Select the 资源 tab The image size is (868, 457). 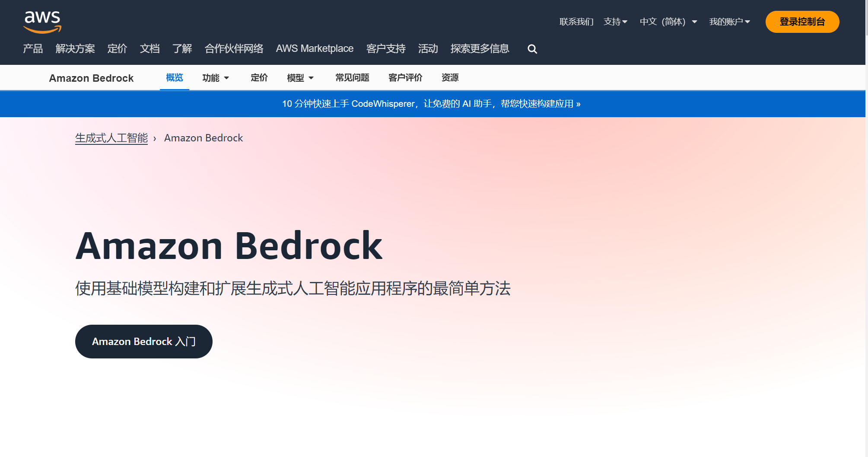click(450, 78)
